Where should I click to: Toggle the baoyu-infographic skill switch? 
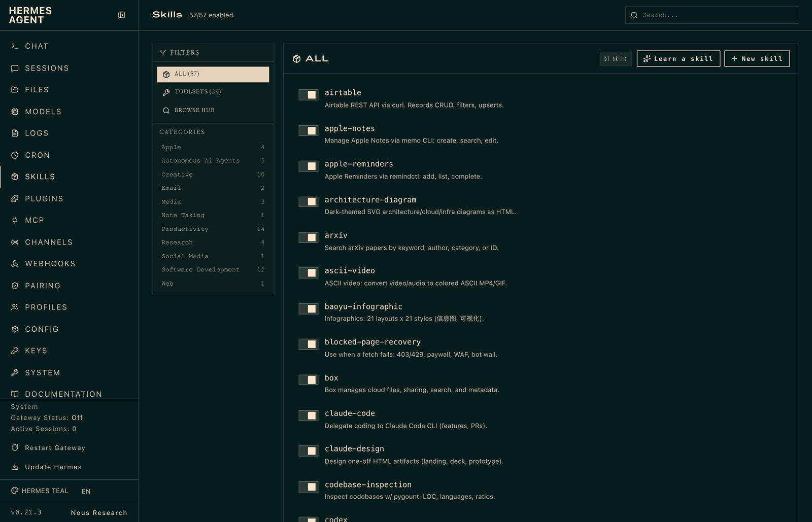pos(308,308)
